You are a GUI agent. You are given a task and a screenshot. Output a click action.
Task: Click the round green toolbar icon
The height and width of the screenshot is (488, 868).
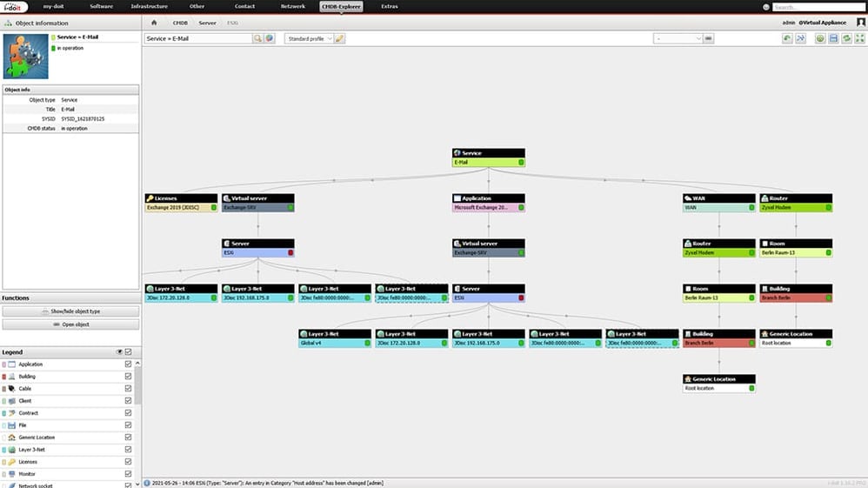pos(820,38)
